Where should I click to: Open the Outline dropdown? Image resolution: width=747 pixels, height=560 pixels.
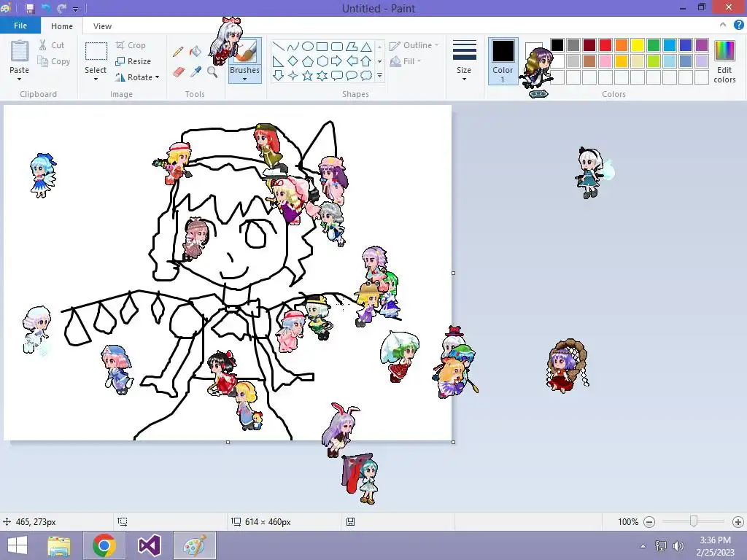414,45
